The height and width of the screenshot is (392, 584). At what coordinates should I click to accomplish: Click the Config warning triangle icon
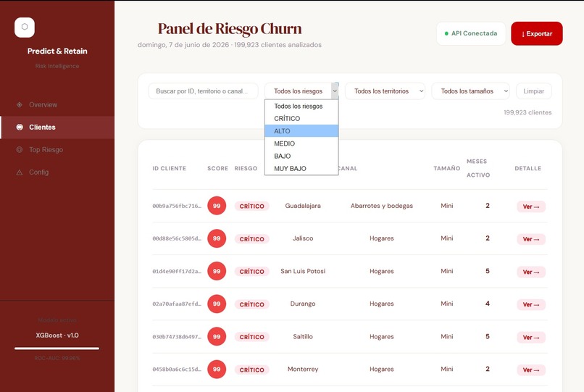tap(20, 172)
